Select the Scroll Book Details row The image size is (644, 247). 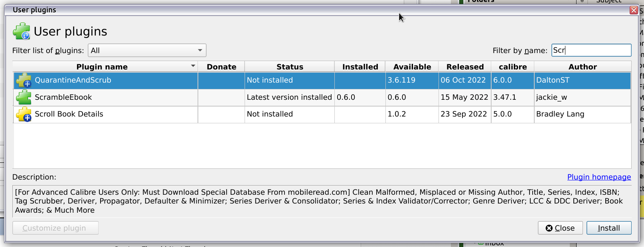click(120, 114)
